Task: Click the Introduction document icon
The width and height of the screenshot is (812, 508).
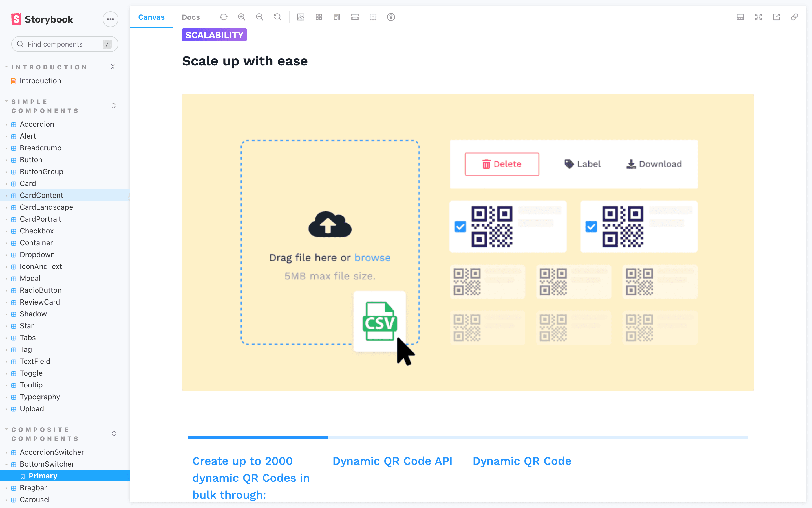Action: point(14,81)
